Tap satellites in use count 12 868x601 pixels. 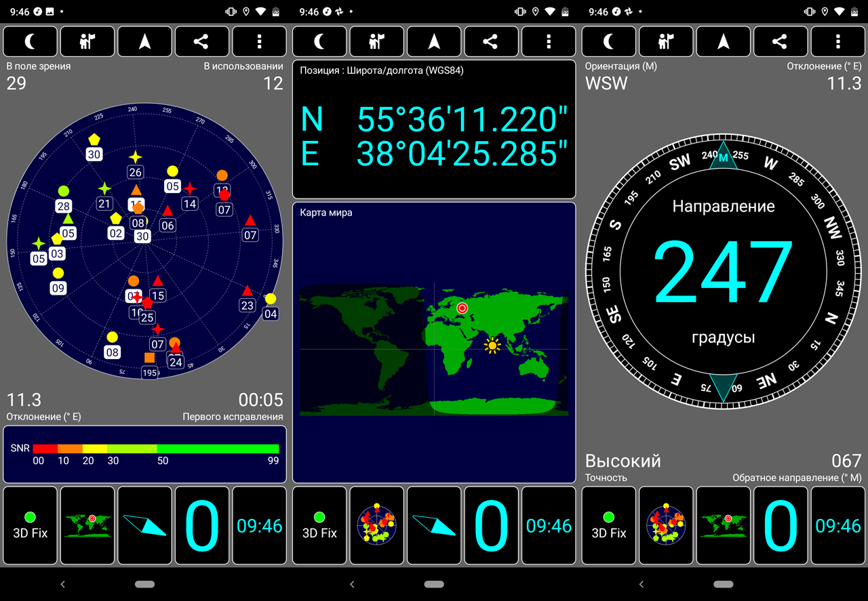[273, 83]
